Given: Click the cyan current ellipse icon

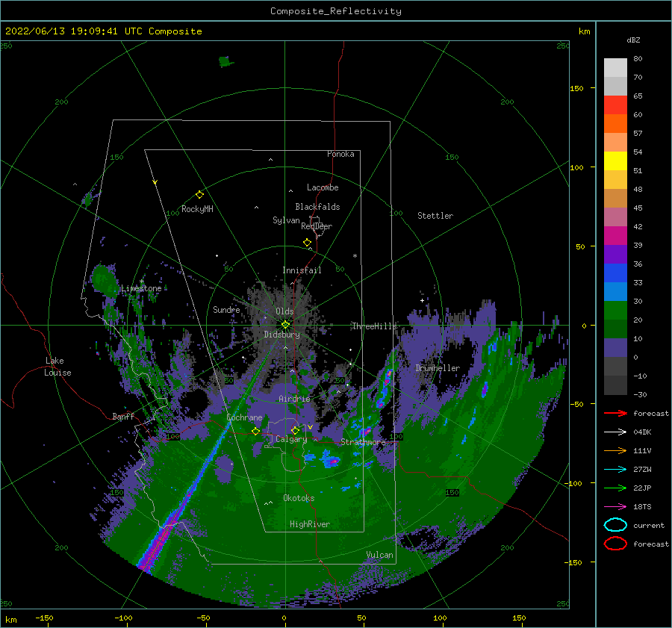Looking at the screenshot, I should click(615, 525).
